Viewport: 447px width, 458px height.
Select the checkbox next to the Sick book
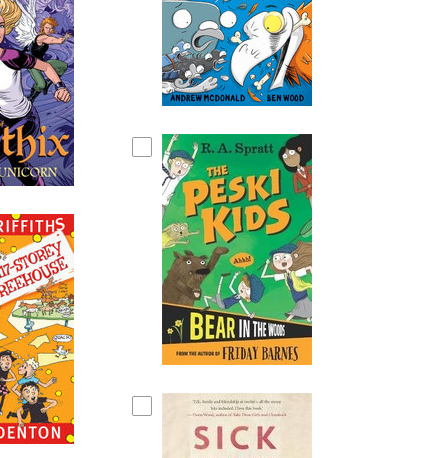142,406
